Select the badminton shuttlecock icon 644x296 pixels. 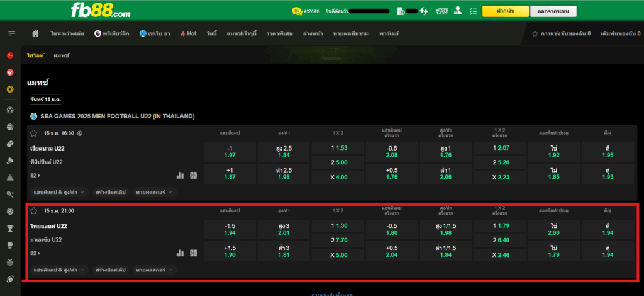pyautogui.click(x=10, y=161)
